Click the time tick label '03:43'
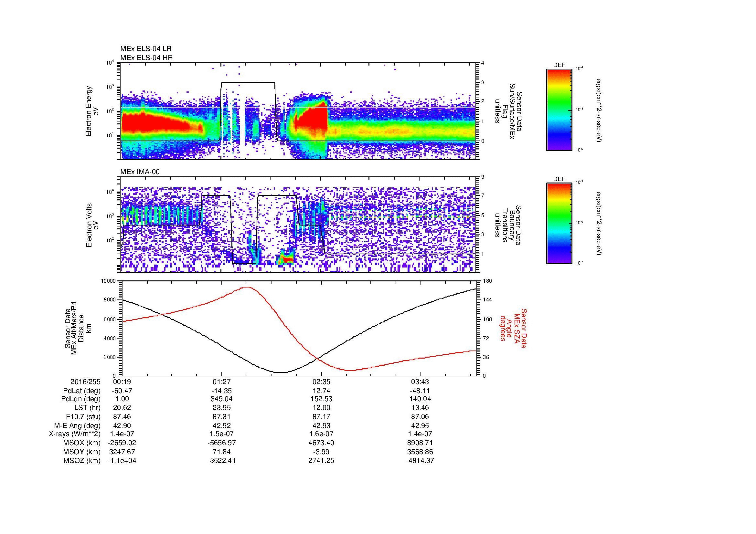Viewport: 756px width, 534px height. pos(420,382)
